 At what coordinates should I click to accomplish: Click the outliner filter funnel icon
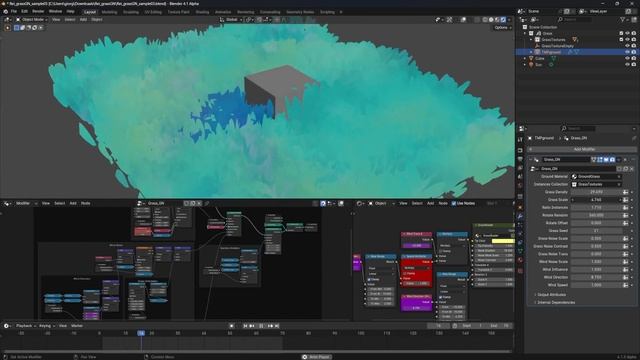623,20
